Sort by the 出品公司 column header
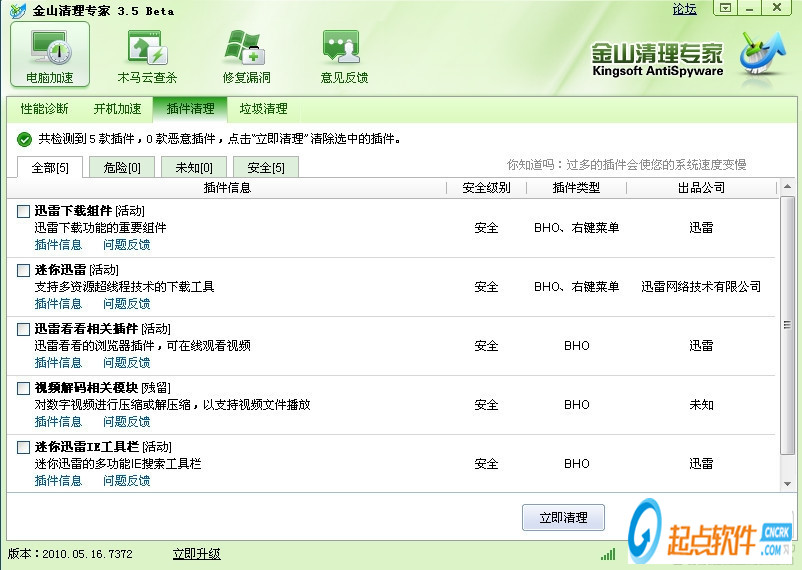 click(701, 188)
